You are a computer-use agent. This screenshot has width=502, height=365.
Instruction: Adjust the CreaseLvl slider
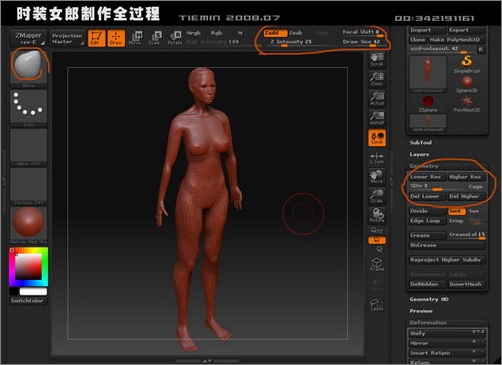pyautogui.click(x=467, y=235)
